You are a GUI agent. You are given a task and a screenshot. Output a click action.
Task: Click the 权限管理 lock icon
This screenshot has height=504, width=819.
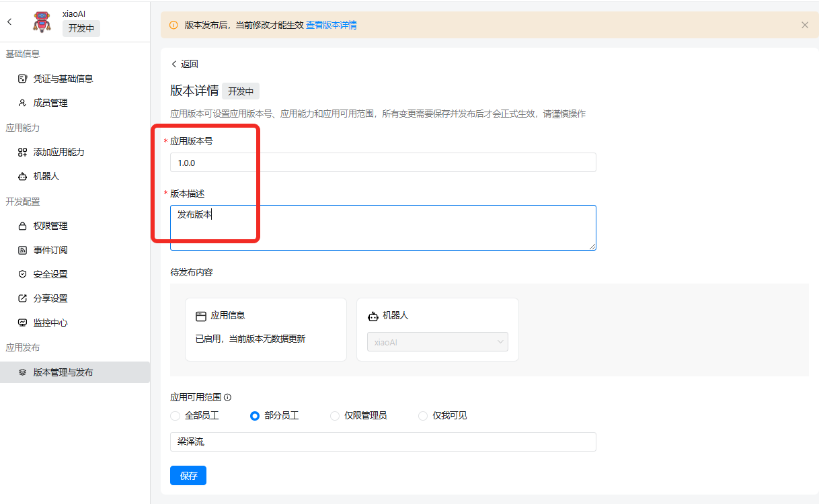22,226
